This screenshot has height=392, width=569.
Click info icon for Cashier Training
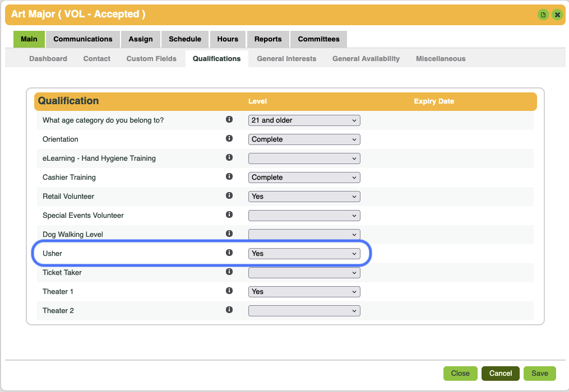tap(229, 176)
